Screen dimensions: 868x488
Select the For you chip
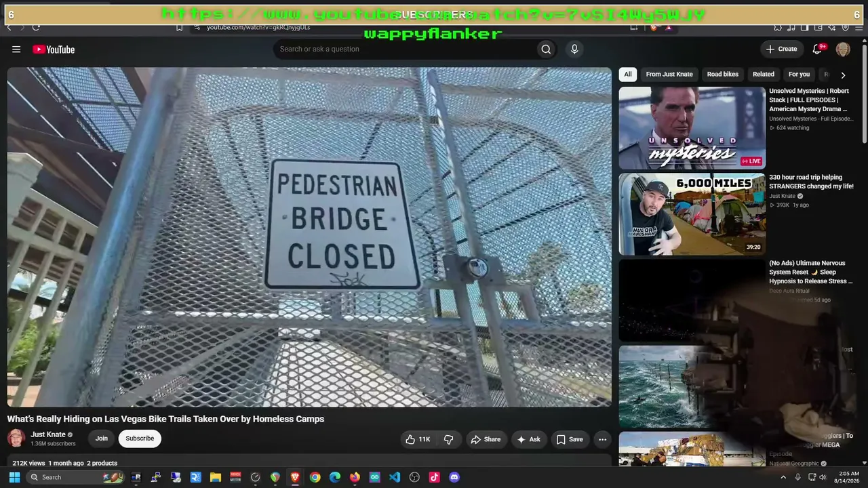800,75
